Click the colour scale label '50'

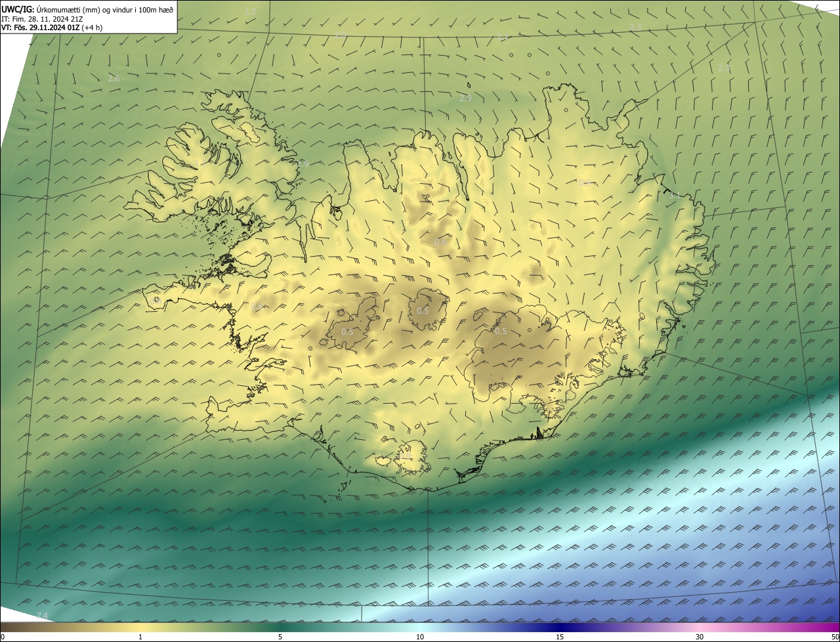point(835,637)
